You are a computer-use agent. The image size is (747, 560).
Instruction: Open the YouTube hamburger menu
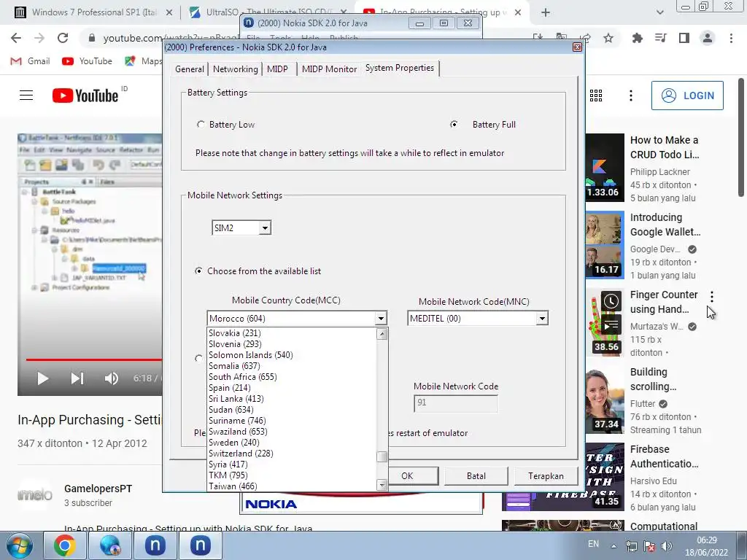click(x=26, y=96)
